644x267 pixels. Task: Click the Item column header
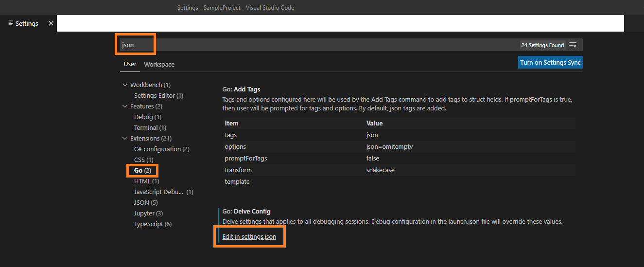pyautogui.click(x=231, y=124)
